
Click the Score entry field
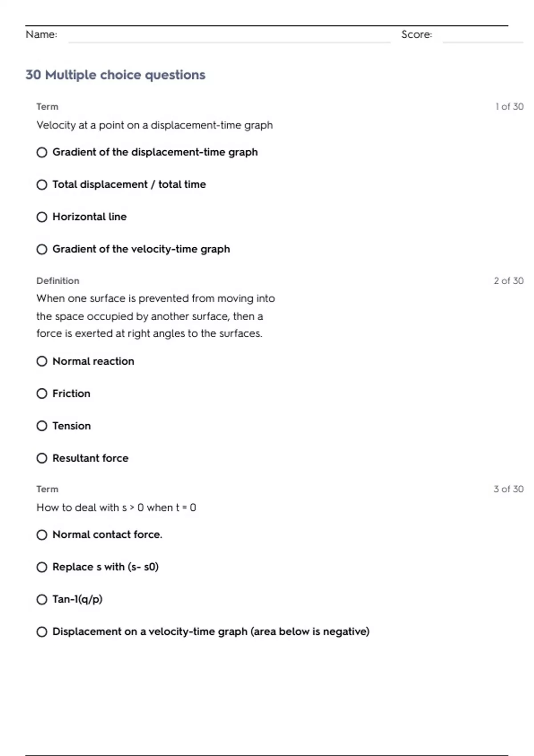pos(483,36)
